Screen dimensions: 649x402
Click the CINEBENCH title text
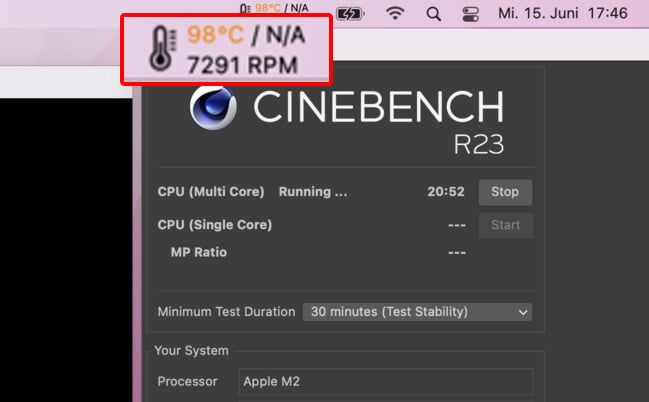point(378,107)
